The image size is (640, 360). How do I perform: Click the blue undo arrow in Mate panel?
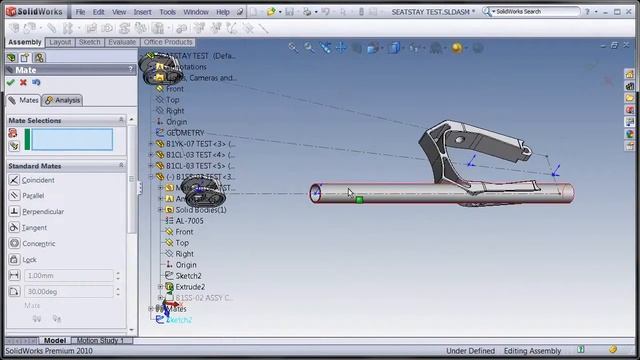coord(36,82)
